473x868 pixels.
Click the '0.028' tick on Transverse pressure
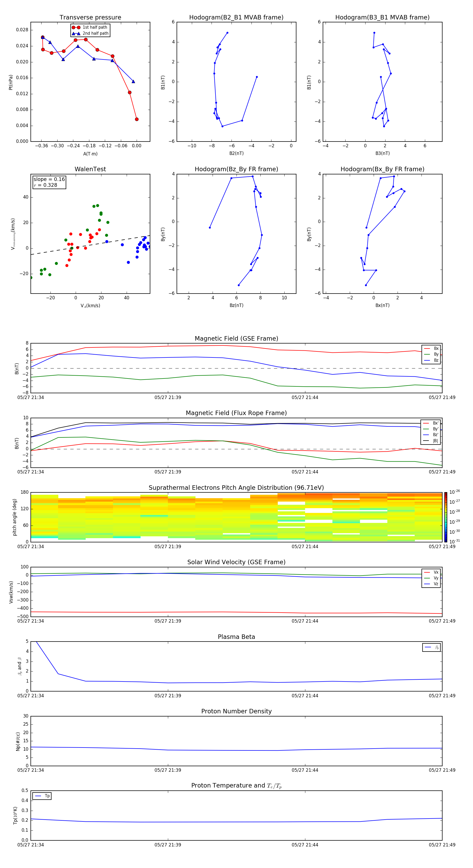[22, 30]
